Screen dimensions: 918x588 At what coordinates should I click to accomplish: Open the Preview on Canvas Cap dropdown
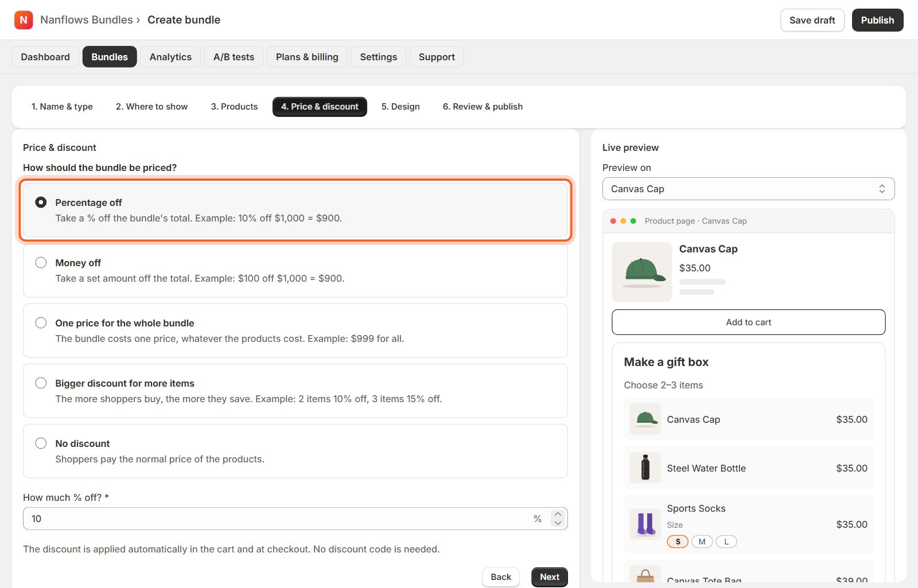[x=748, y=189]
